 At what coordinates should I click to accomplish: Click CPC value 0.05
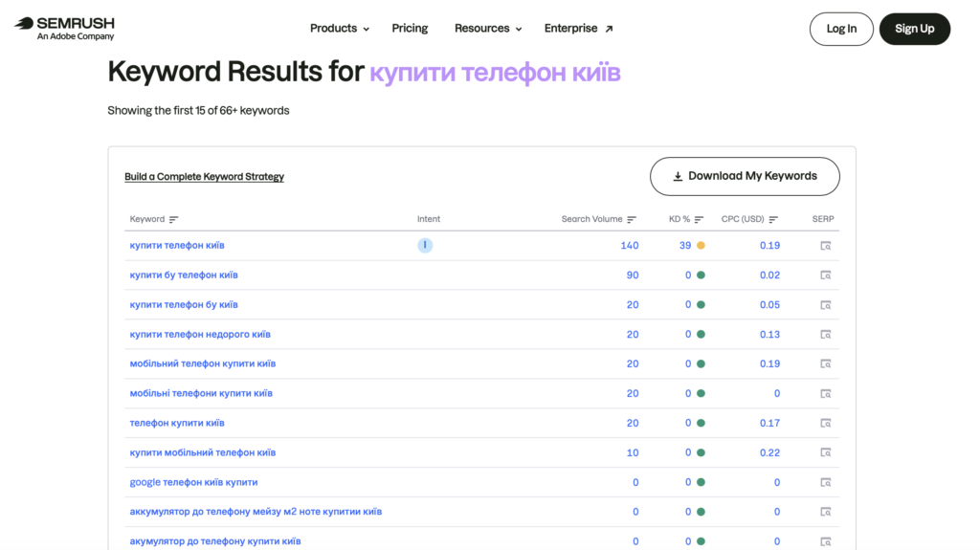770,305
